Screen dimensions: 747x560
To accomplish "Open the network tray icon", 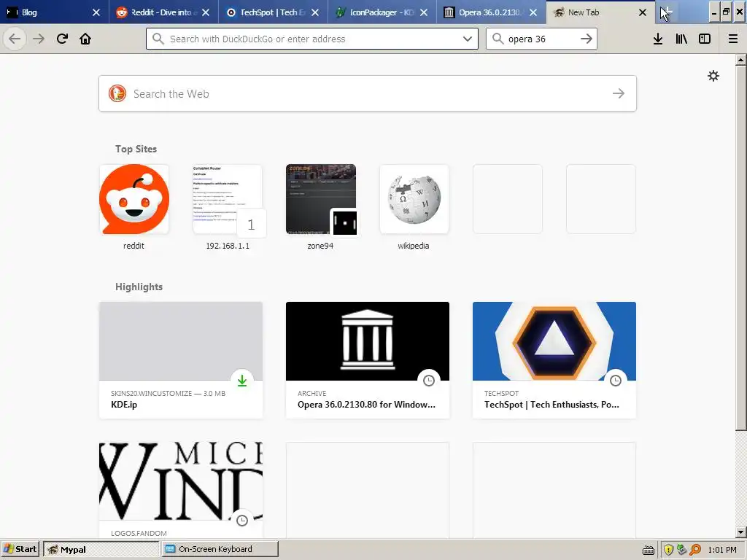I will click(x=682, y=550).
